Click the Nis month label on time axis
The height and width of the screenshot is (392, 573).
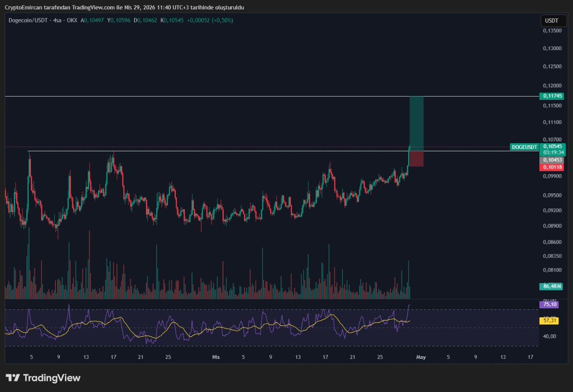[215, 356]
